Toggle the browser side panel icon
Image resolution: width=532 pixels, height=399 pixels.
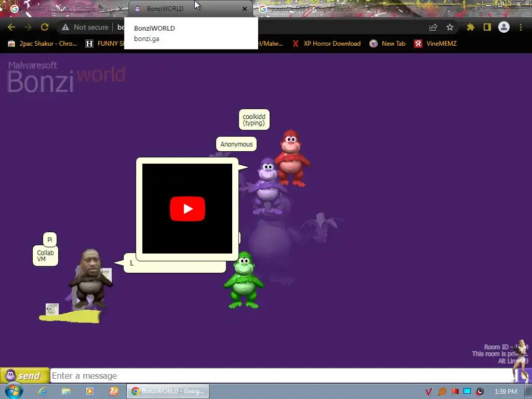487,27
